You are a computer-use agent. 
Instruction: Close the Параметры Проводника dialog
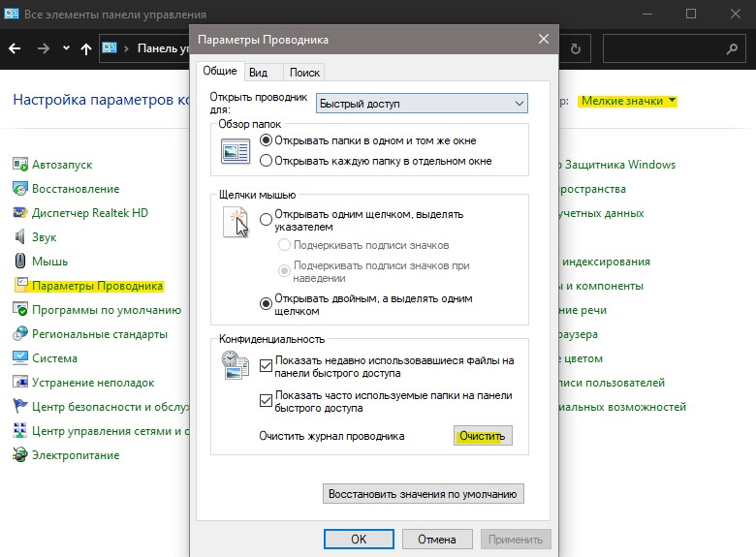(544, 39)
